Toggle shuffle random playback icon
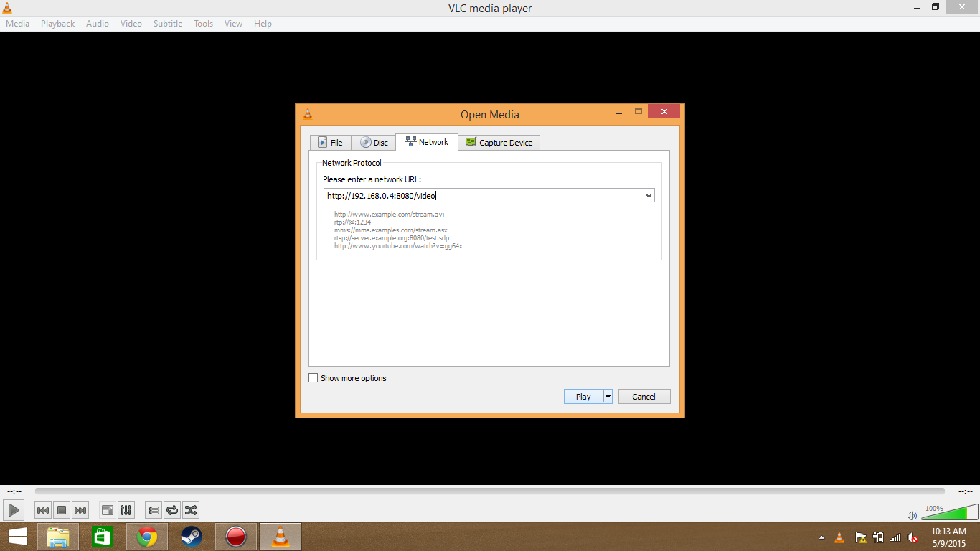The image size is (980, 551). click(191, 510)
